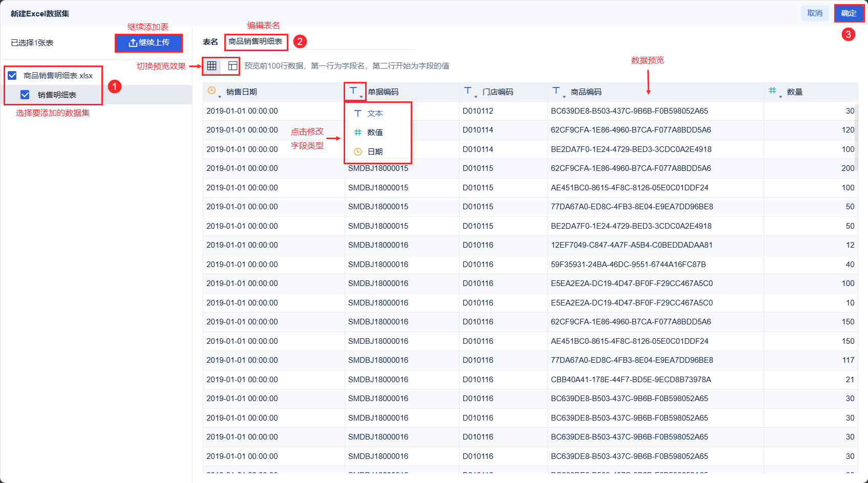The image size is (868, 483).
Task: Open type dropdown arrow for 销售日期 column
Action: click(220, 97)
